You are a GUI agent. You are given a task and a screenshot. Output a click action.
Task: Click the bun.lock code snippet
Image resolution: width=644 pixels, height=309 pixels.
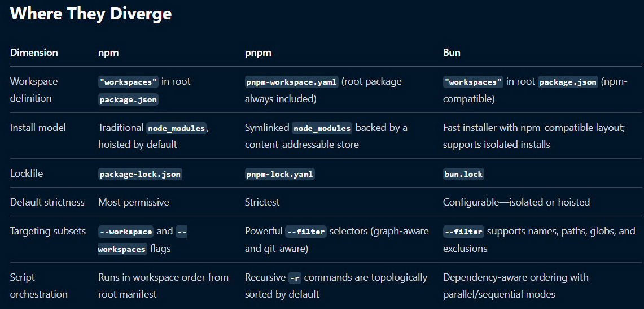[x=464, y=174]
